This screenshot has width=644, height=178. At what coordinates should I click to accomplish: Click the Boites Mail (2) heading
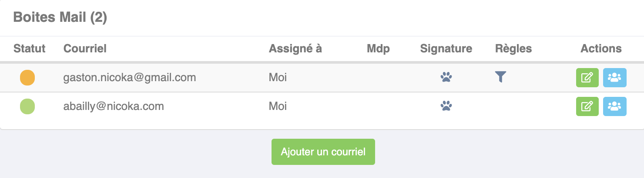[x=60, y=17]
